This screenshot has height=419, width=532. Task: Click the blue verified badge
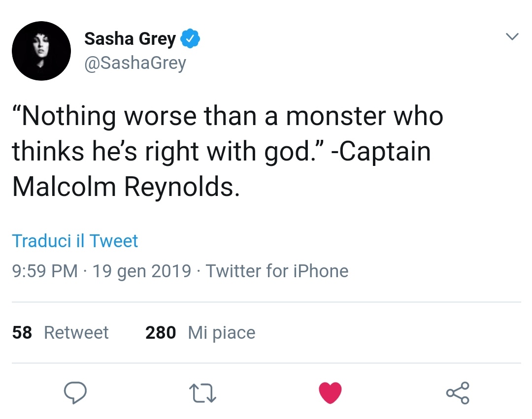click(190, 39)
